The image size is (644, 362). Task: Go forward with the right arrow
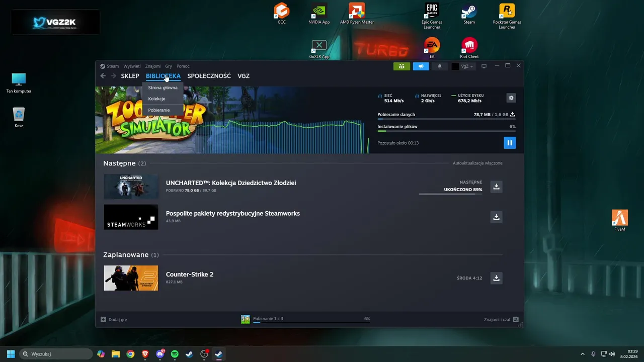point(113,76)
